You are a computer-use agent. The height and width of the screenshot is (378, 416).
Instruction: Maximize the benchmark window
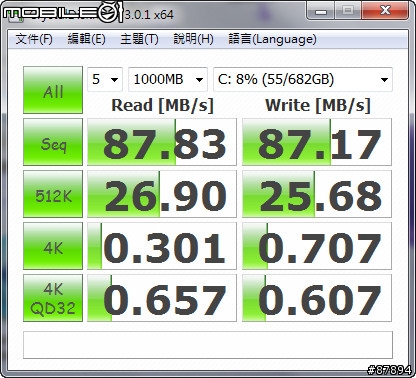pyautogui.click(x=348, y=11)
